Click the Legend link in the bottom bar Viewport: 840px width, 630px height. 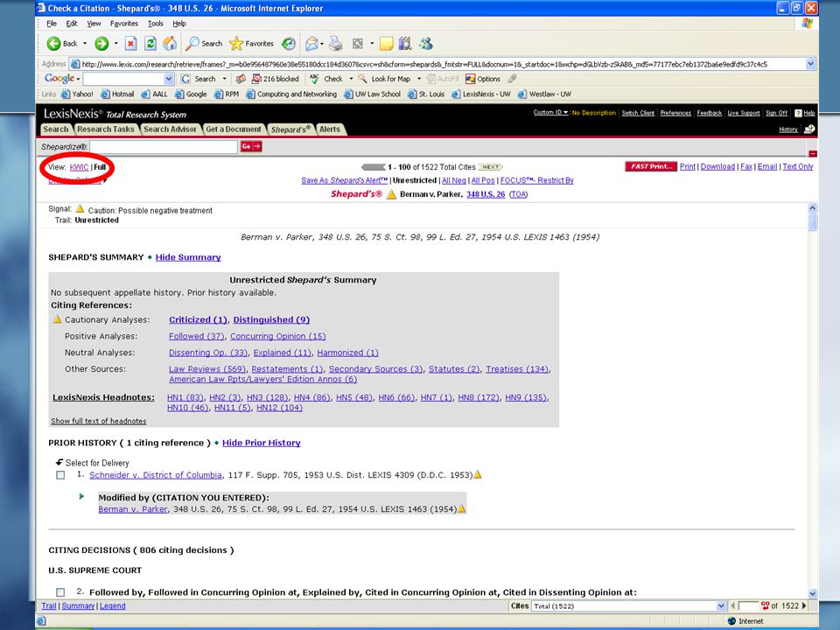(x=113, y=605)
